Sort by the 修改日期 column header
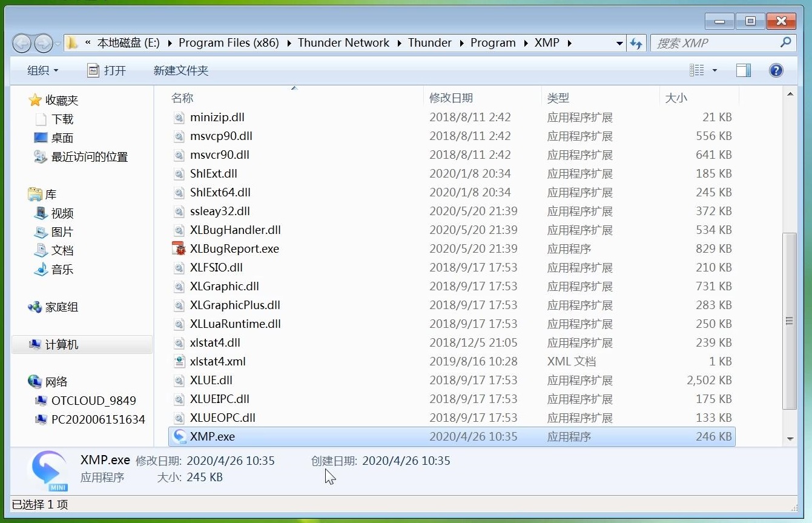 click(x=451, y=98)
